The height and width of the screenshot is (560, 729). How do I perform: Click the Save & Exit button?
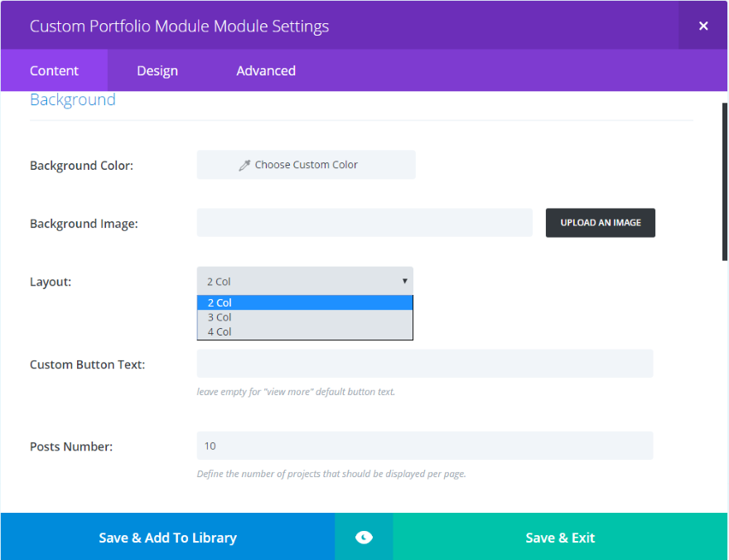tap(560, 538)
